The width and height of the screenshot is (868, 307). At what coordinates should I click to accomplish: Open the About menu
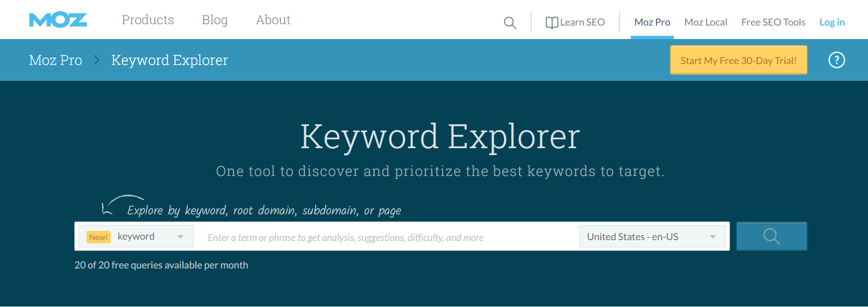pyautogui.click(x=273, y=20)
